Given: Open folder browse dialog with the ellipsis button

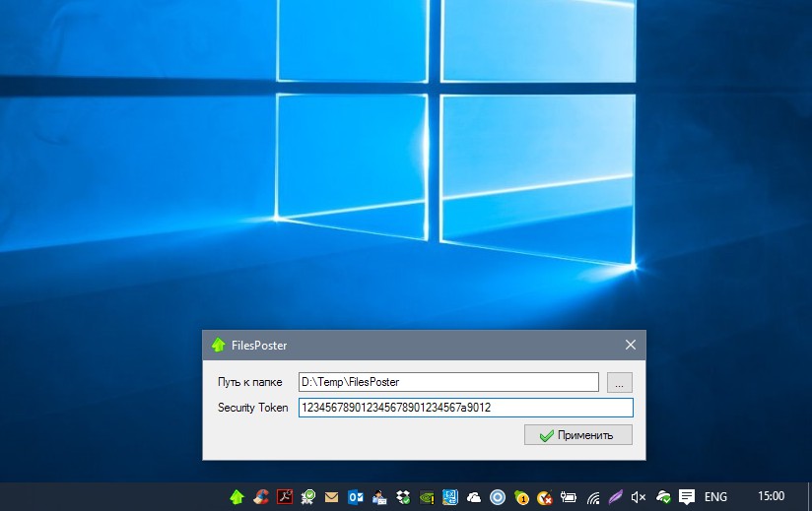Looking at the screenshot, I should coord(620,382).
